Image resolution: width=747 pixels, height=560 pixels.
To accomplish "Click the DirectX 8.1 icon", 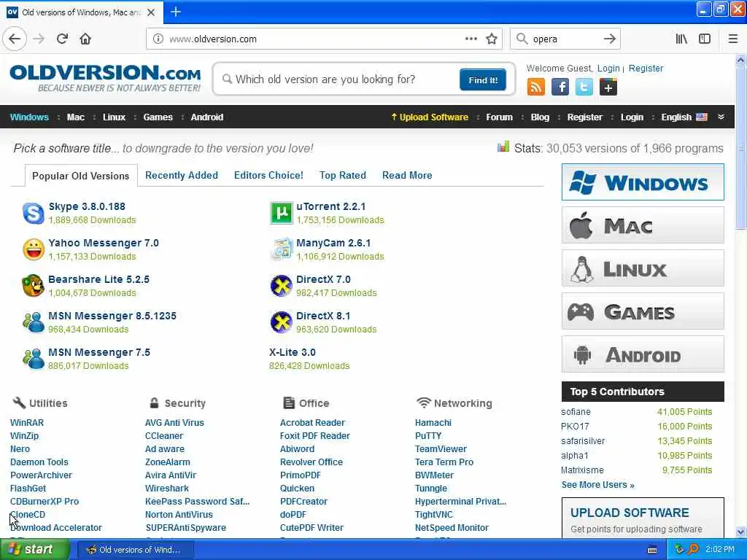I will click(x=281, y=322).
